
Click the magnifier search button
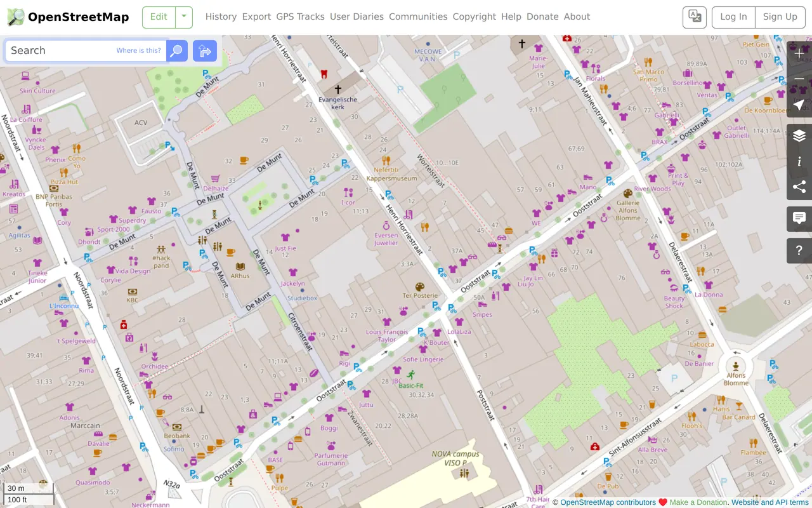[177, 51]
